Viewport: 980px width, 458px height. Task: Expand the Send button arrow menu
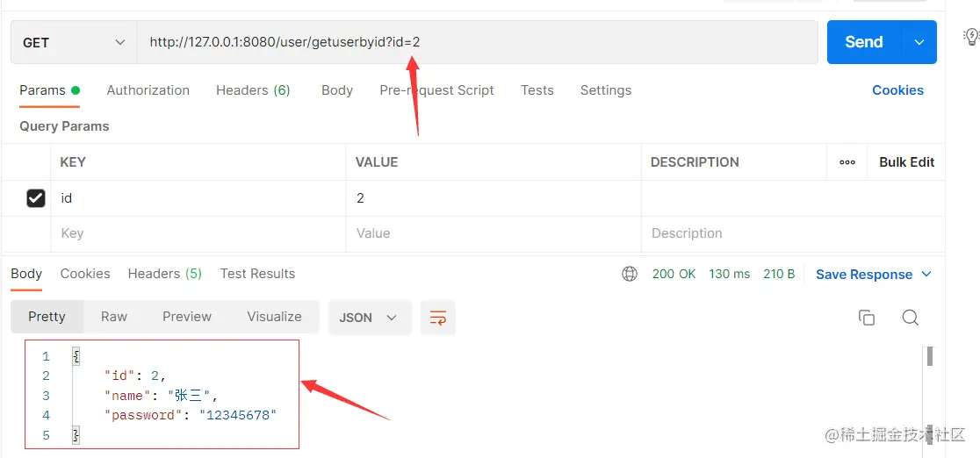click(x=919, y=42)
